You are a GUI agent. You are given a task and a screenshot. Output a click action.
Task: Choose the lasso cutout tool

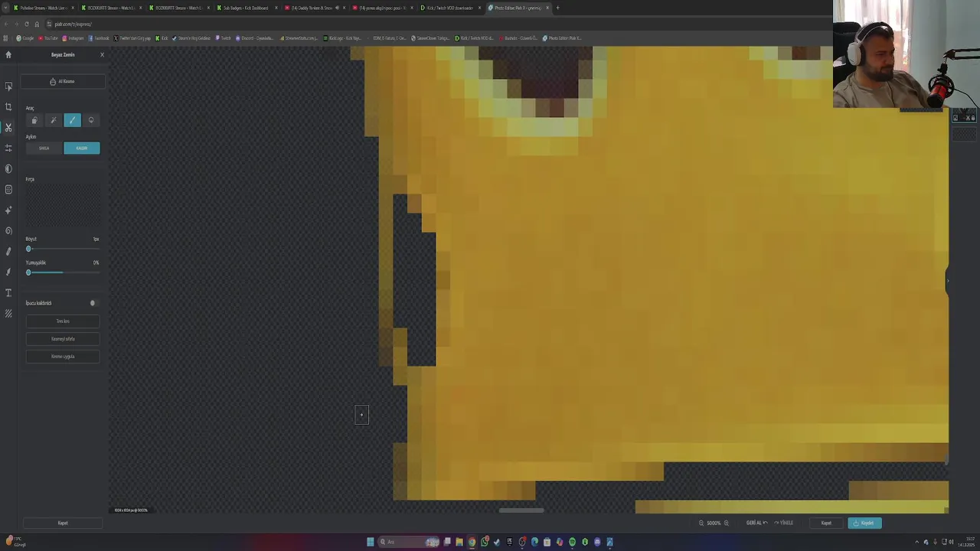tap(91, 120)
